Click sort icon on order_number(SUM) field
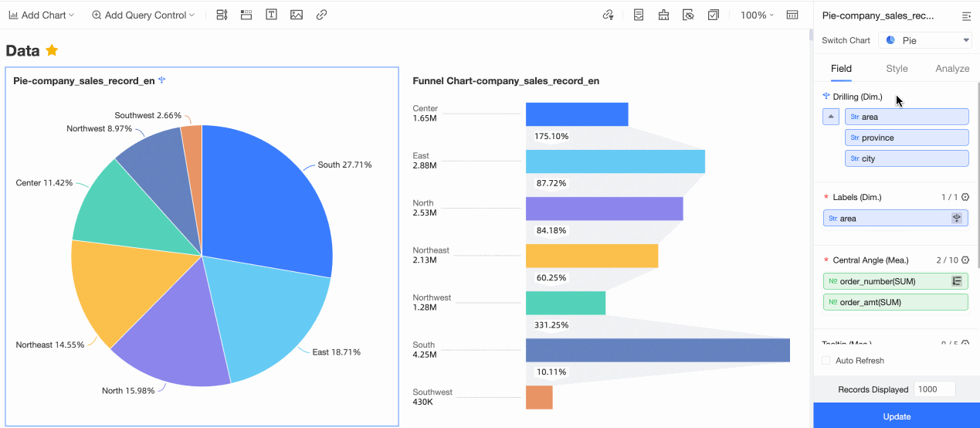Screen dimensions: 980x428 pos(957,281)
